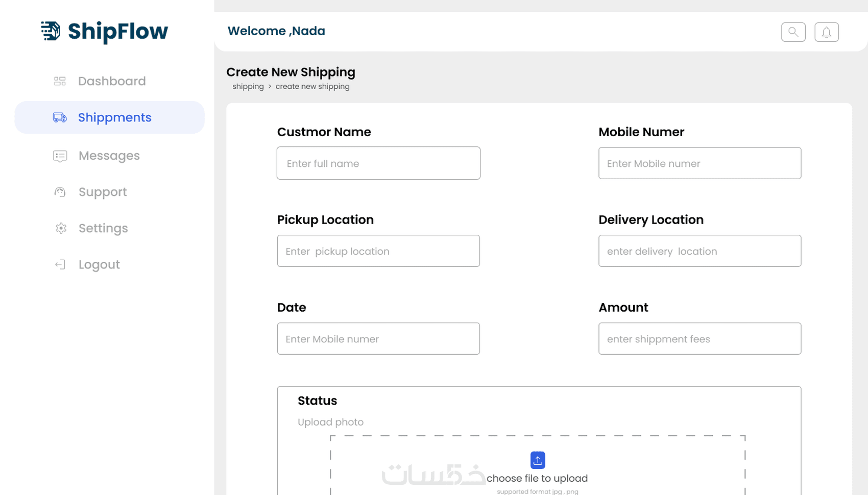Click choose file to upload text
The image size is (868, 495).
[x=537, y=478]
